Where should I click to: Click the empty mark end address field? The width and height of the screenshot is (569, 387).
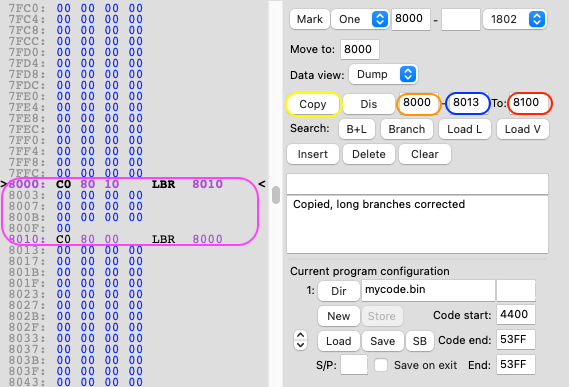tap(461, 19)
